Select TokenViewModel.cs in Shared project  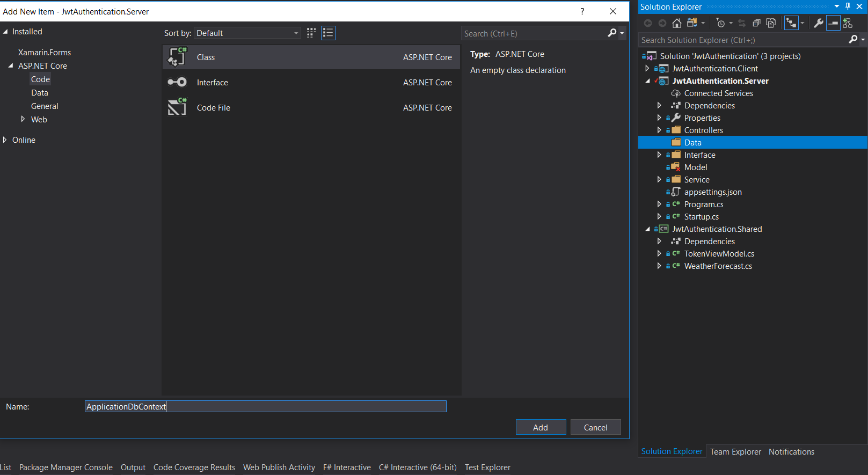[719, 253]
